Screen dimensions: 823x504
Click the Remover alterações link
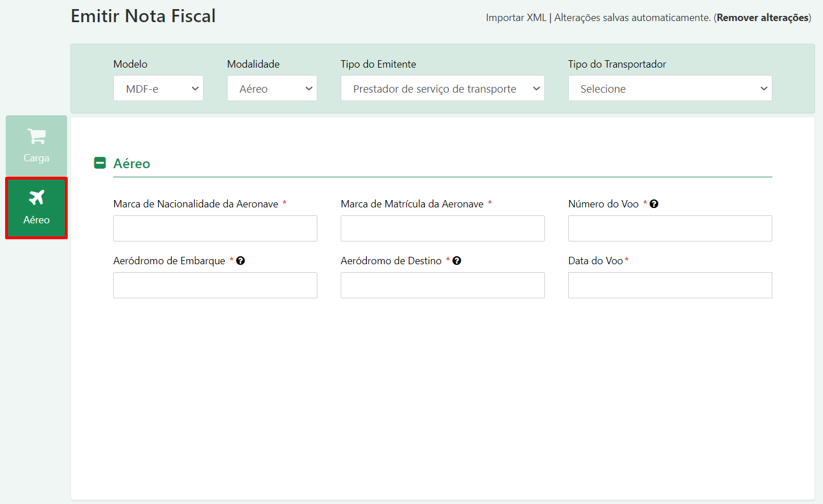click(763, 18)
